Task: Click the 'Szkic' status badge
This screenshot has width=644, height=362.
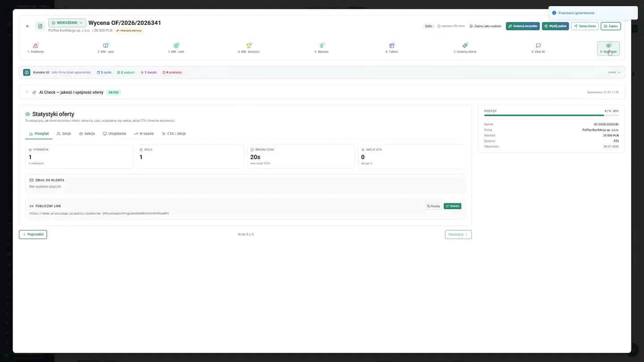Action: click(428, 26)
